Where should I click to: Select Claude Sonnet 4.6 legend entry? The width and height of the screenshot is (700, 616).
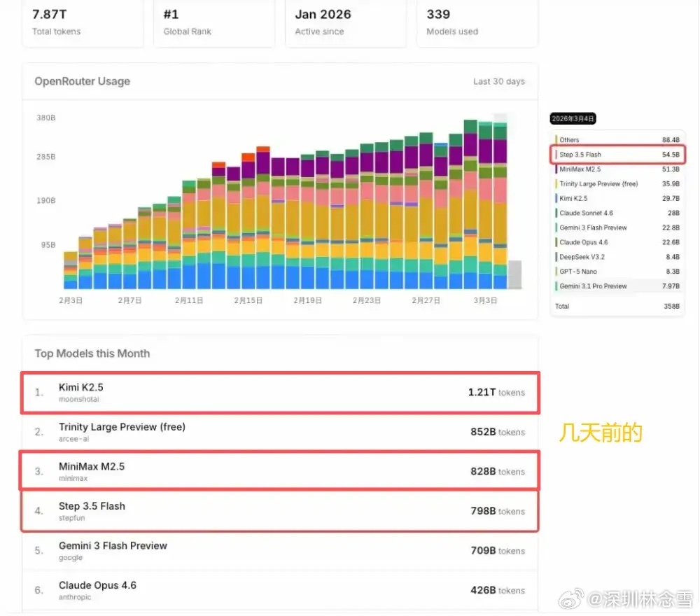(617, 213)
